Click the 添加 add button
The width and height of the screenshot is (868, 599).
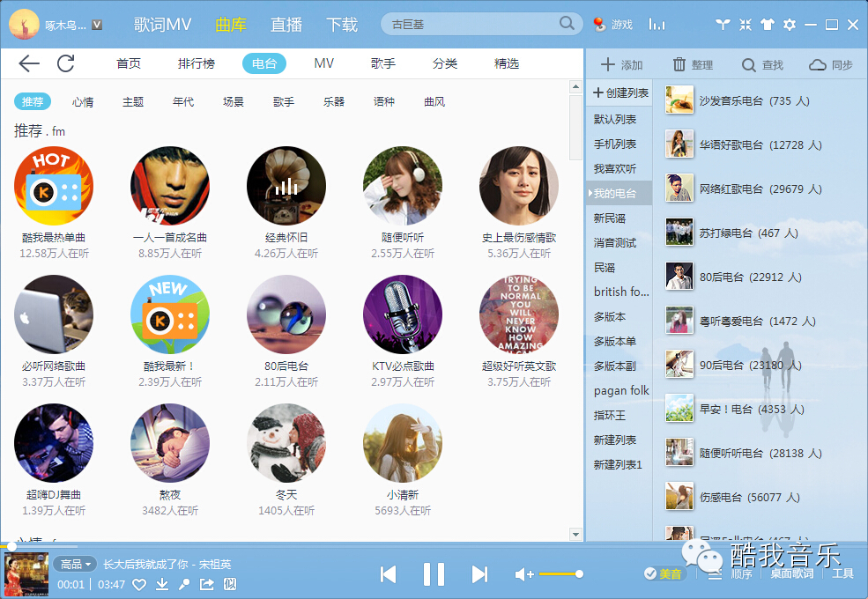click(x=621, y=65)
